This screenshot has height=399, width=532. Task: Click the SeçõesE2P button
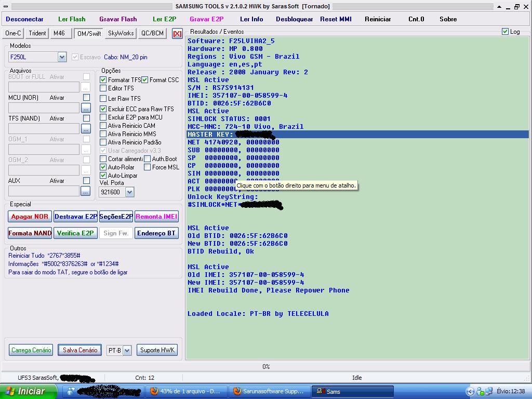pos(116,217)
